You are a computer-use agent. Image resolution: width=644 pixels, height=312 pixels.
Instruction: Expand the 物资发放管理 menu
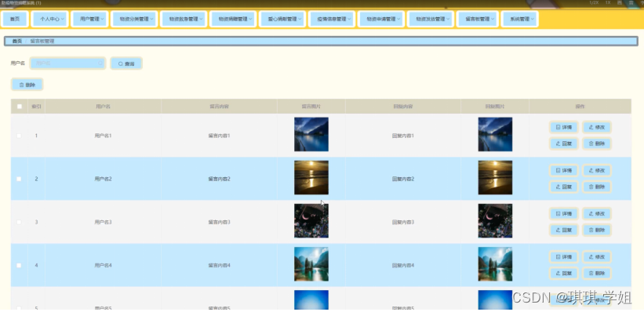click(x=431, y=19)
